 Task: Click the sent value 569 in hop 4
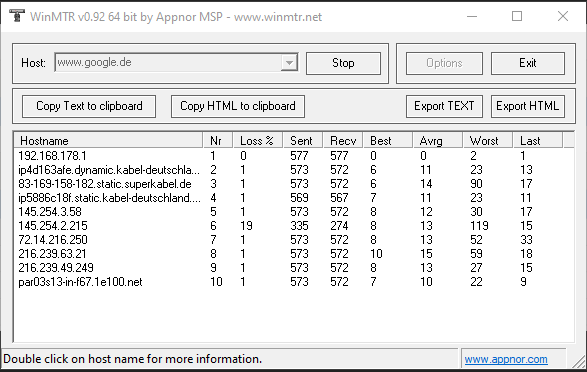coord(299,198)
